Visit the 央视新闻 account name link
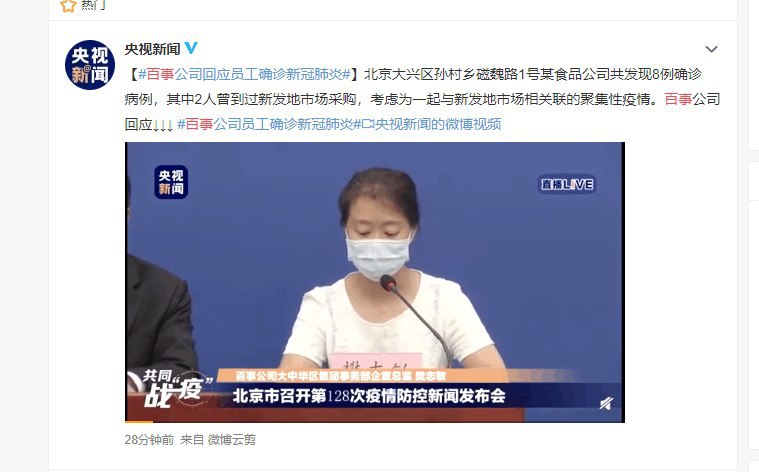 point(152,49)
